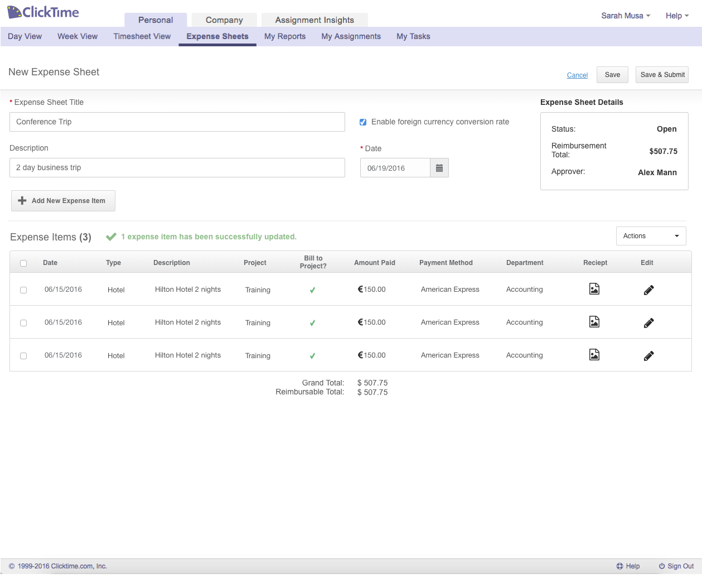This screenshot has height=588, width=702.
Task: Click the ClickTime logo
Action: click(43, 12)
